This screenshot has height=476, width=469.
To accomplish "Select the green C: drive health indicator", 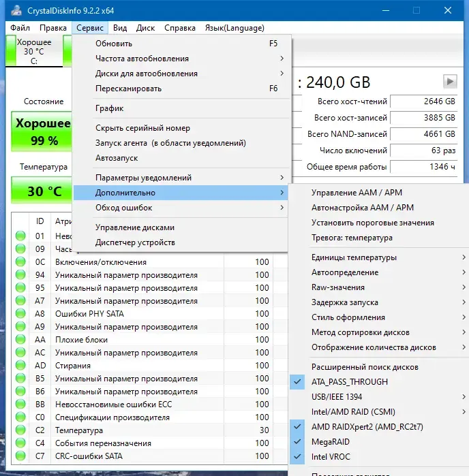I will pos(11,50).
